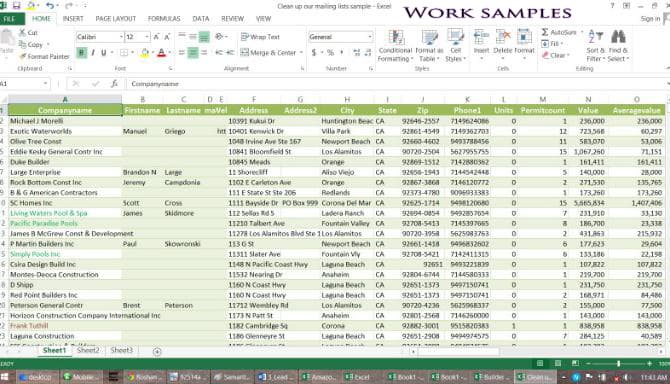670x384 pixels.
Task: Activate Format Painter
Action: coord(44,56)
